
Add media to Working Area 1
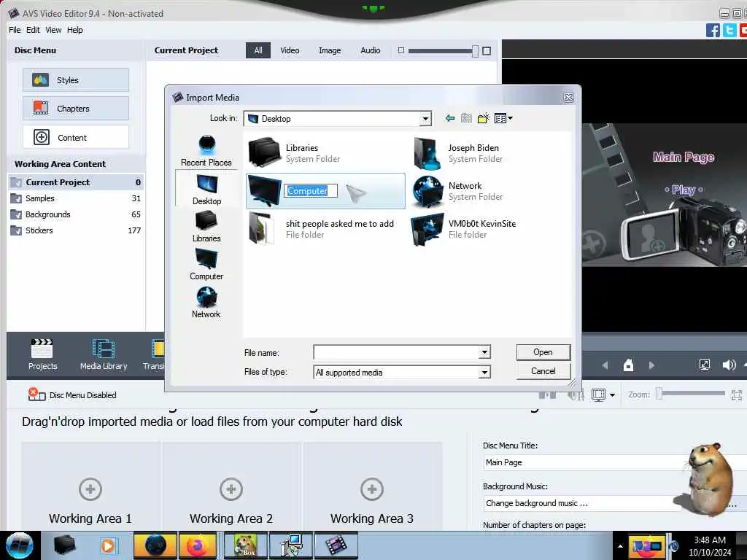pyautogui.click(x=90, y=489)
